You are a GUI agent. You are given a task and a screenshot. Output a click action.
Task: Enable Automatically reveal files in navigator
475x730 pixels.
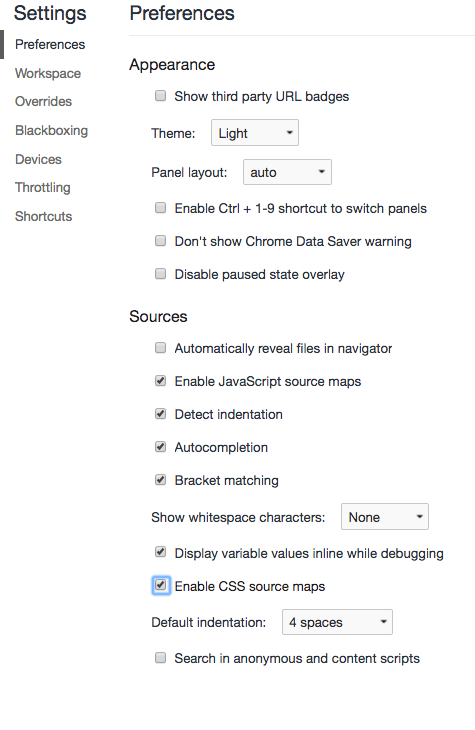(x=160, y=348)
